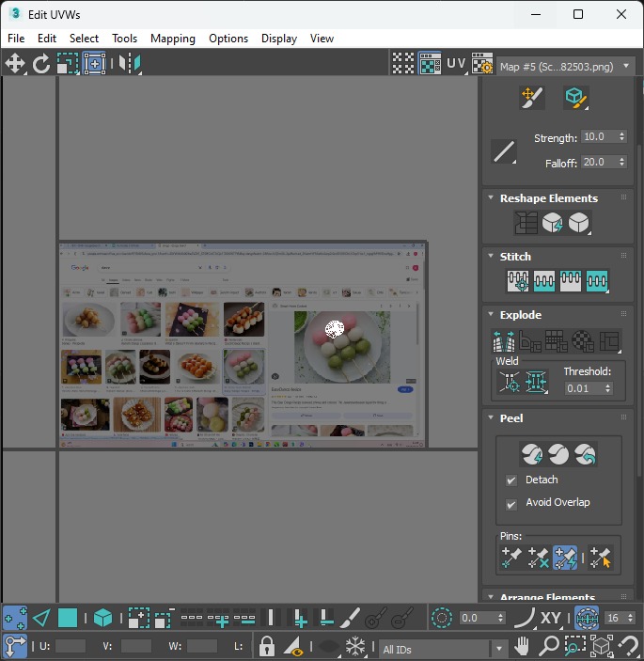Toggle the checker pattern display icon

(x=403, y=63)
